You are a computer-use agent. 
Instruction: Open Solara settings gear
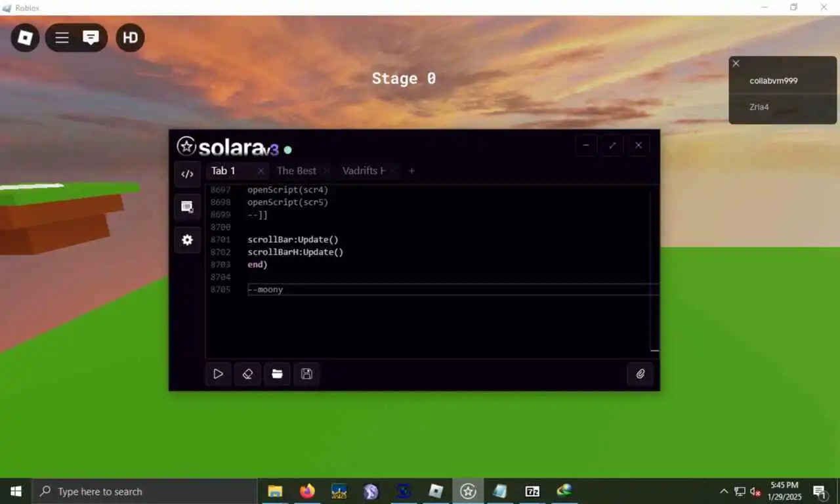click(187, 240)
